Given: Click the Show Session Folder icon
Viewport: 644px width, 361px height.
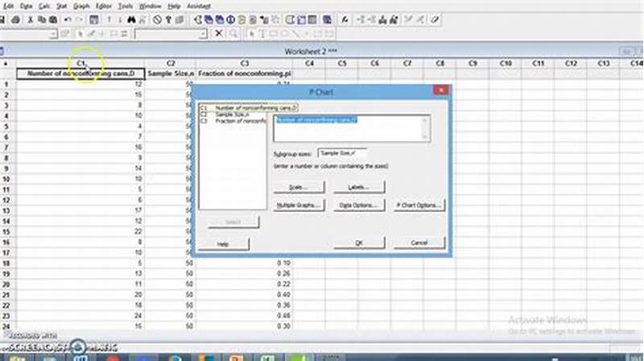Looking at the screenshot, I should (197, 19).
